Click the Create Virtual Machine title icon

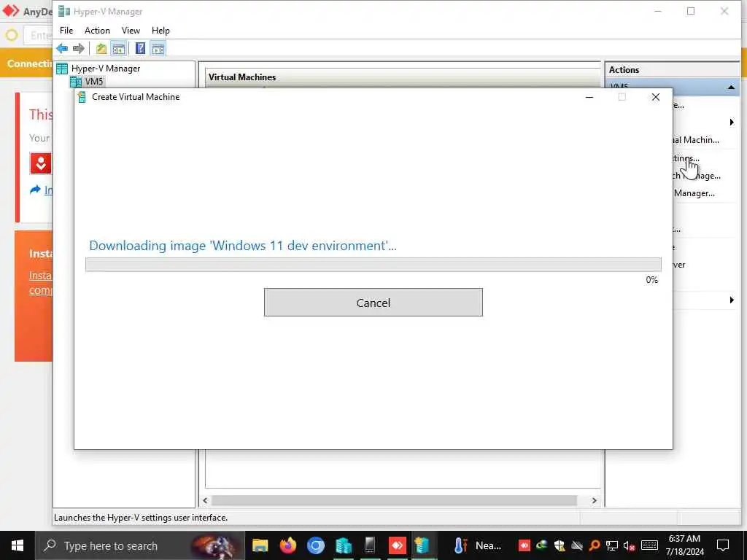[82, 97]
